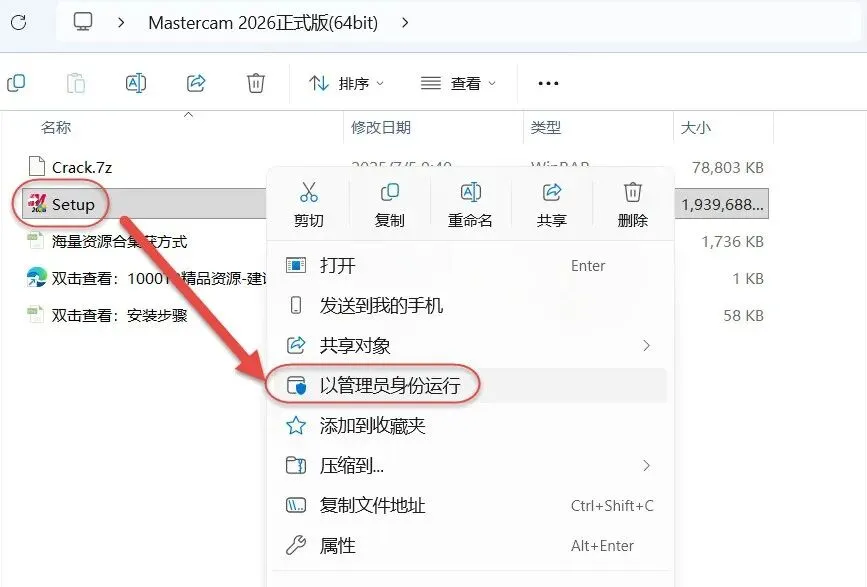
Task: Click the path icon beside 复制文件地址
Action: [296, 505]
